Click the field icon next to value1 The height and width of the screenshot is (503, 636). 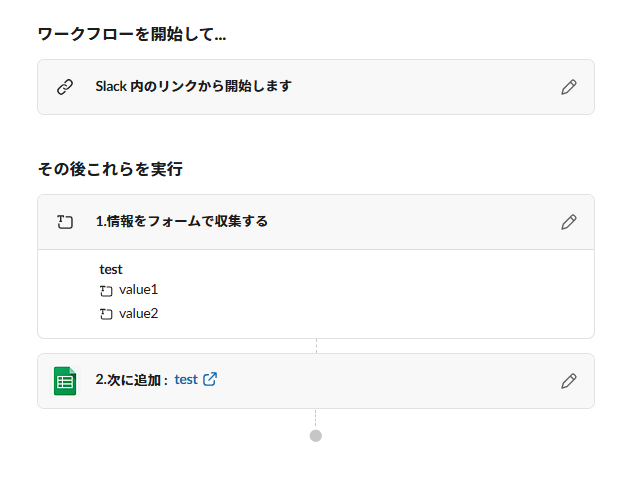point(106,291)
